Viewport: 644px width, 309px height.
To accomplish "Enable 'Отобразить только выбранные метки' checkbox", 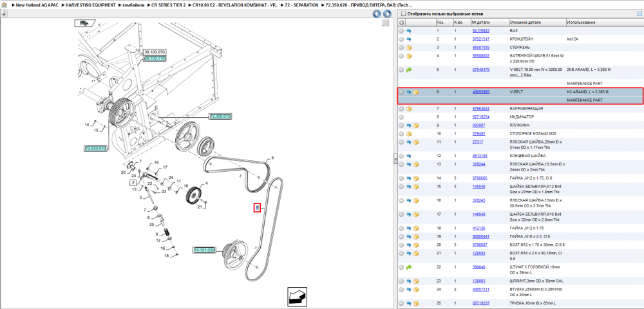I will 403,14.
